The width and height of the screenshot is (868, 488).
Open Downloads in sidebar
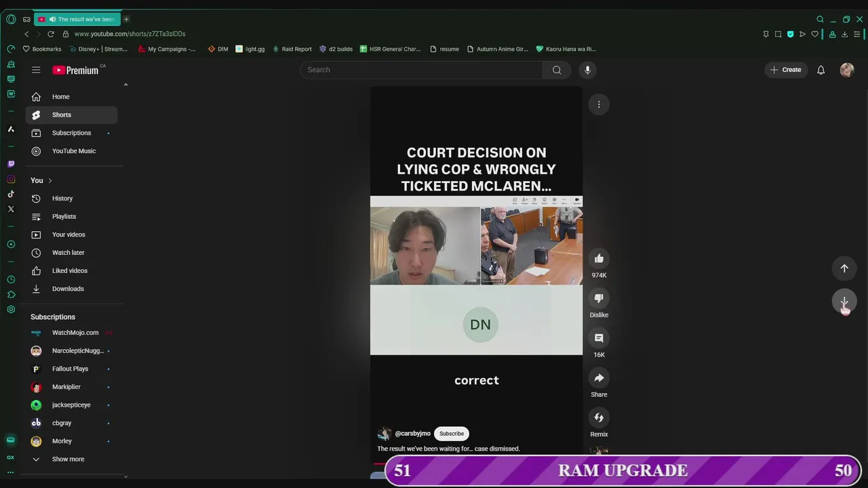pyautogui.click(x=71, y=289)
